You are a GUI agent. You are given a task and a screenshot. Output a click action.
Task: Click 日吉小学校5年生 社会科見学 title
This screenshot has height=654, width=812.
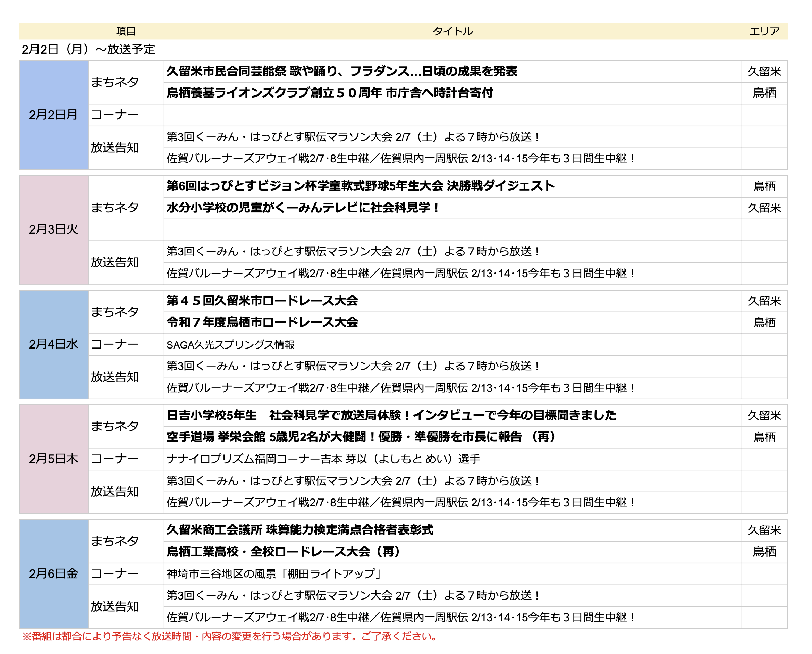[x=391, y=415]
